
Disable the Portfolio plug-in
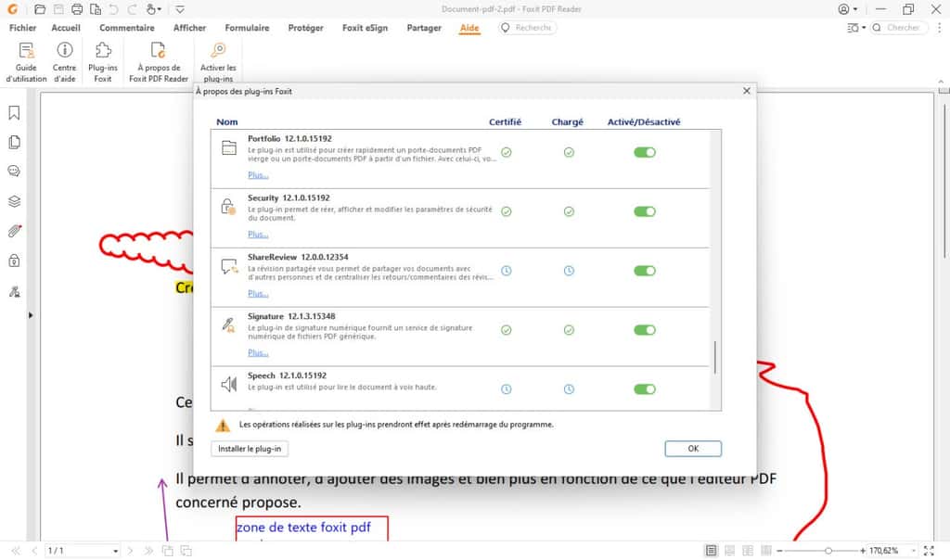(x=644, y=151)
